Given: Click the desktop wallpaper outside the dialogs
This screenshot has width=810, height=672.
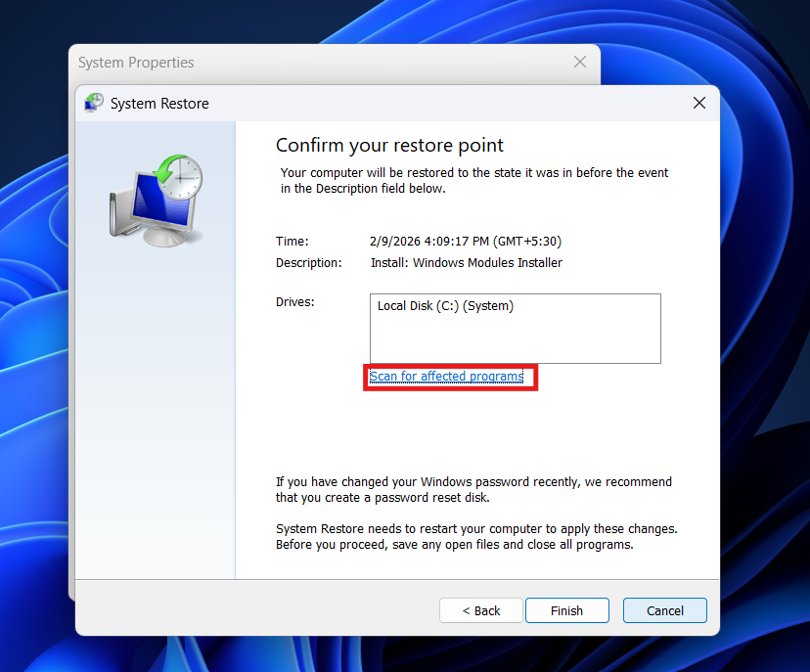Looking at the screenshot, I should click(763, 293).
